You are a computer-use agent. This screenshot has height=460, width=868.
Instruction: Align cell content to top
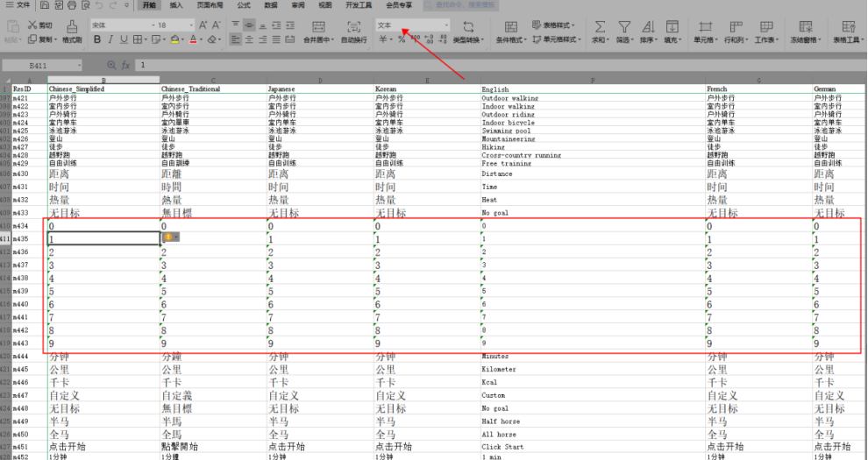(236, 25)
